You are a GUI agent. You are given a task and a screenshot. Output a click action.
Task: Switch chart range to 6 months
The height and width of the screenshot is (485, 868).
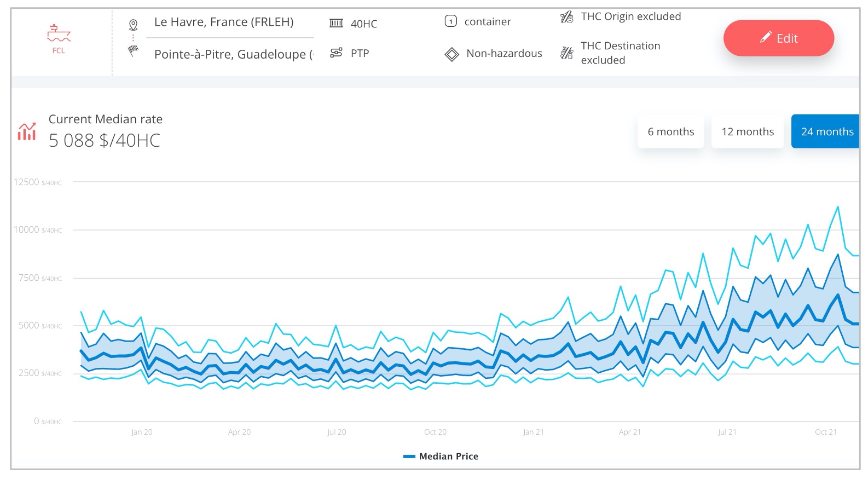click(x=670, y=131)
